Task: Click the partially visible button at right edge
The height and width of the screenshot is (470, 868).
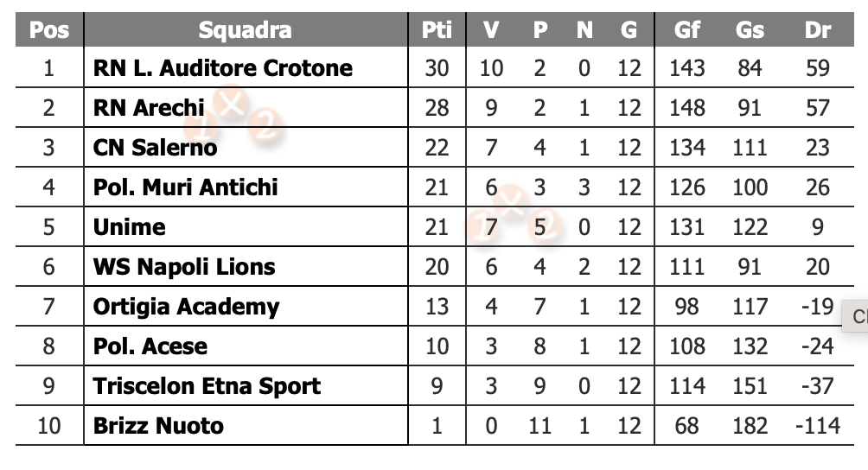Action: 857,316
